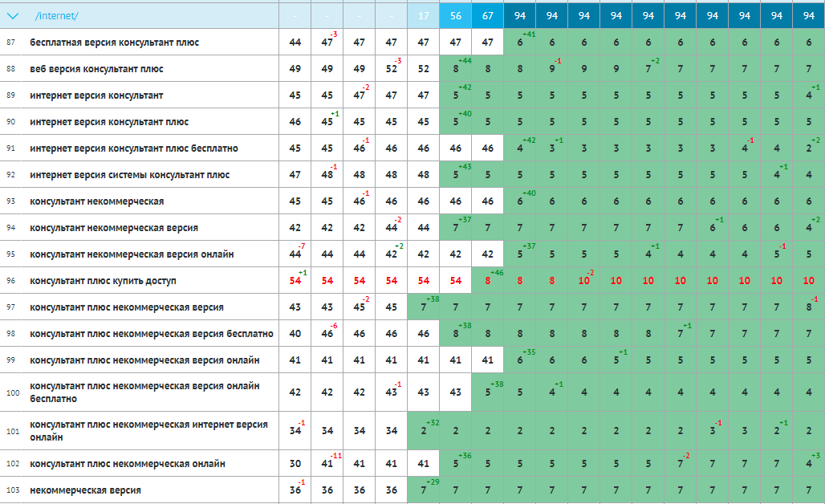The width and height of the screenshot is (825, 504).
Task: Select keyword интернет версия консультант плюс бесплатно
Action: coord(134,148)
